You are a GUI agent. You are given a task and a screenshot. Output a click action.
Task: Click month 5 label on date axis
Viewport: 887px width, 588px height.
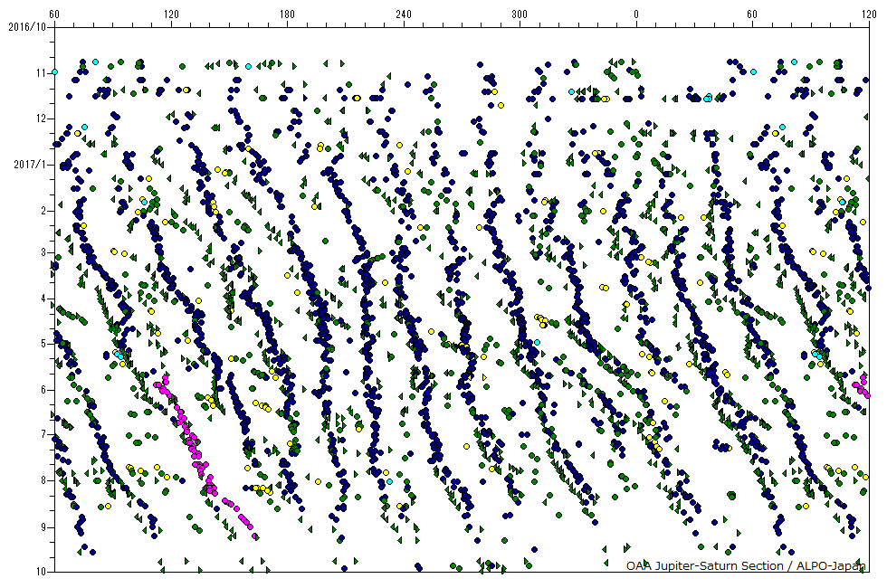(43, 343)
